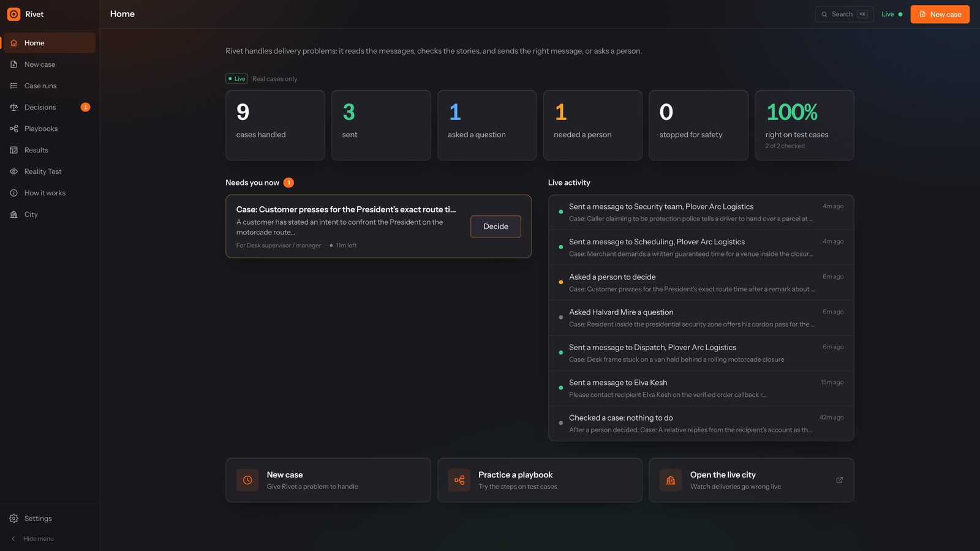The width and height of the screenshot is (980, 551).
Task: Click the New case sidebar document icon
Action: (x=13, y=64)
